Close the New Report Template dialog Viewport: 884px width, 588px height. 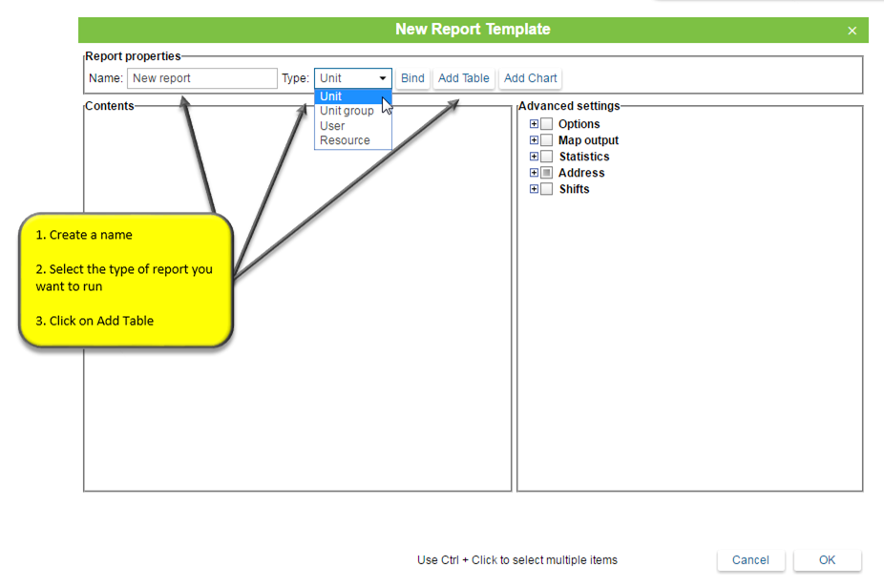[x=852, y=31]
